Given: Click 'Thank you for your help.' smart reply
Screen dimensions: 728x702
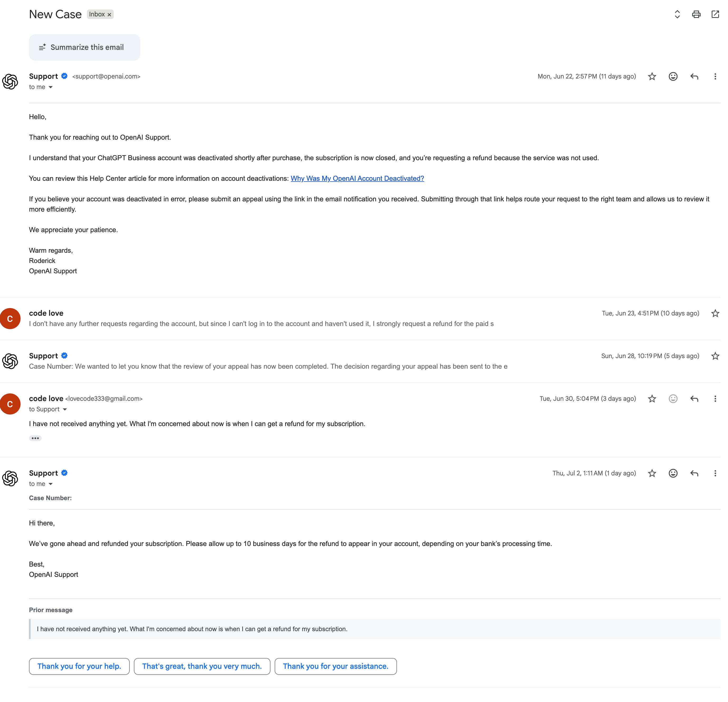Looking at the screenshot, I should click(x=79, y=666).
